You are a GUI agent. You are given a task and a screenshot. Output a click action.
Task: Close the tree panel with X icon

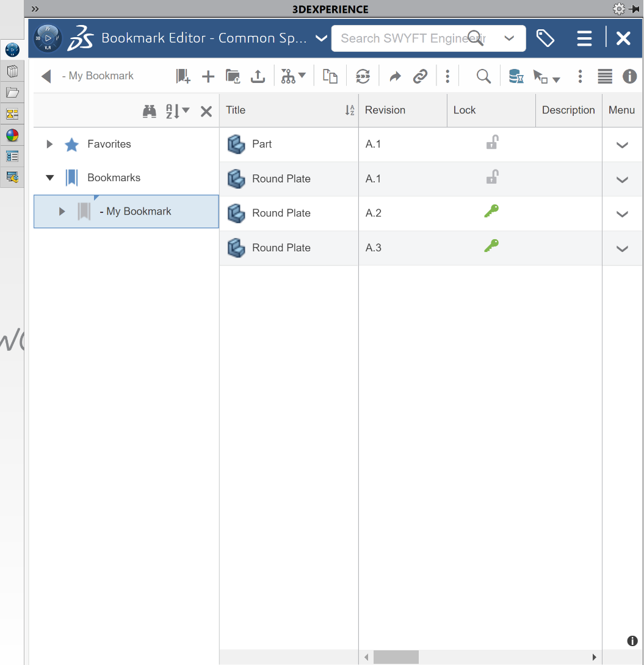pos(206,112)
